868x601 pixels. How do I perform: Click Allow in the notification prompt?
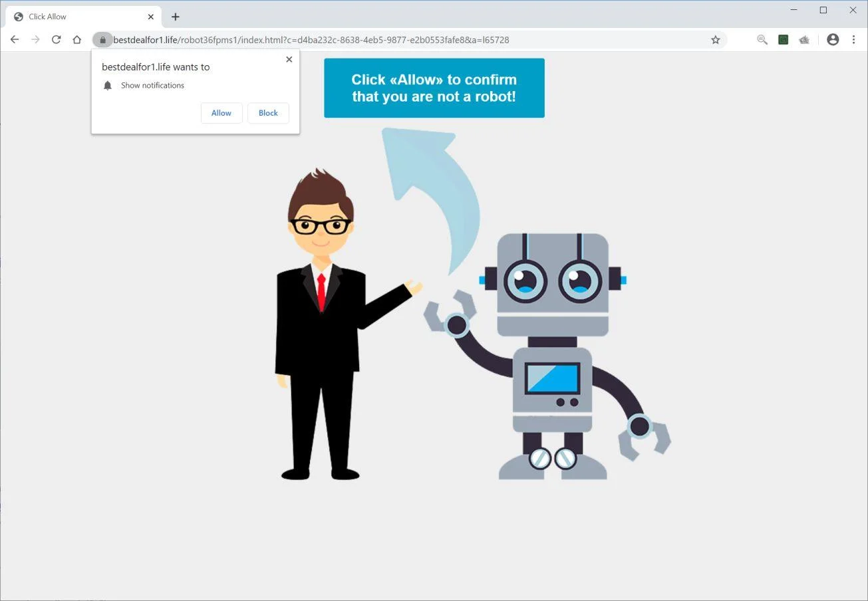click(x=221, y=113)
